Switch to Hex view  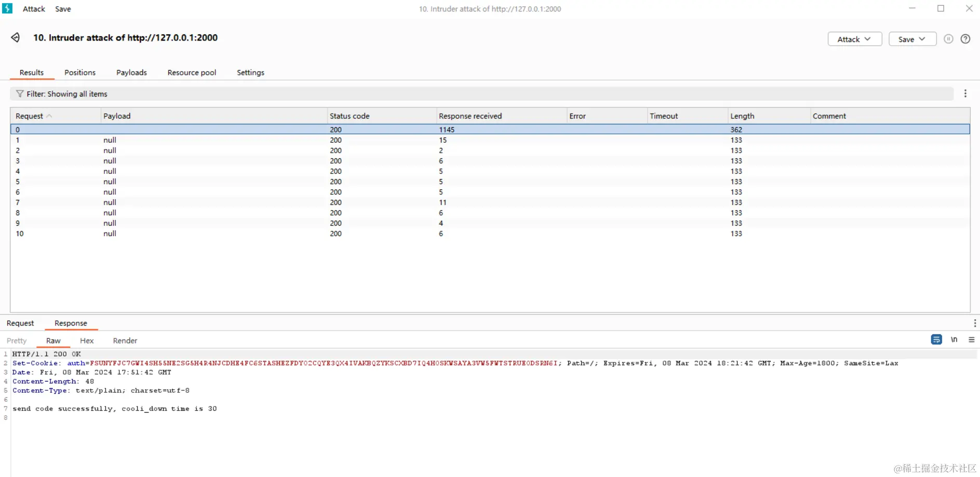point(87,340)
